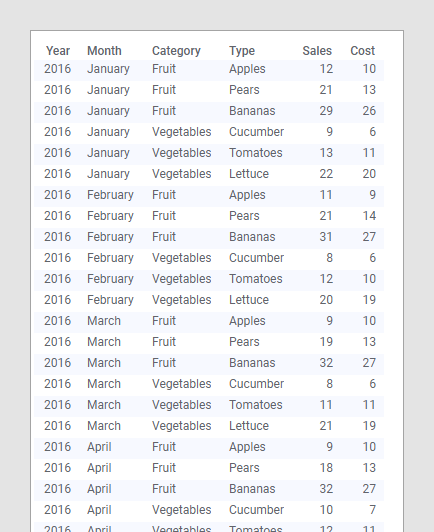Select the January Lettuce row

coord(209,176)
